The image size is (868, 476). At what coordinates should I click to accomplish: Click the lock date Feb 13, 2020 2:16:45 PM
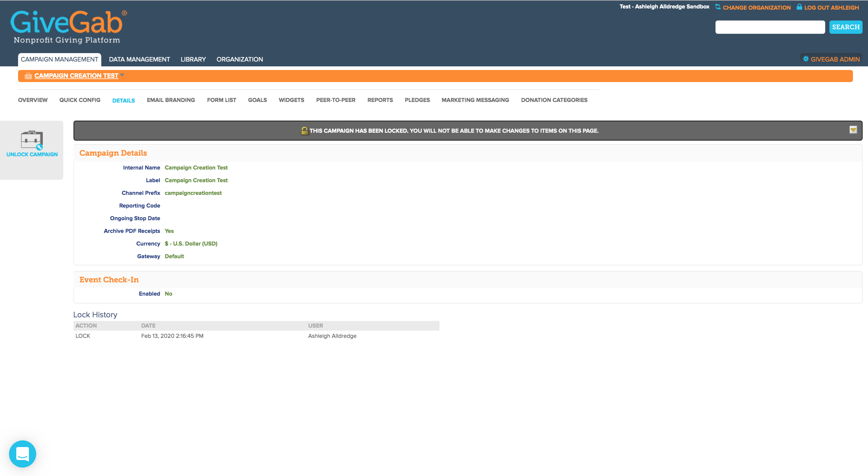(x=172, y=336)
